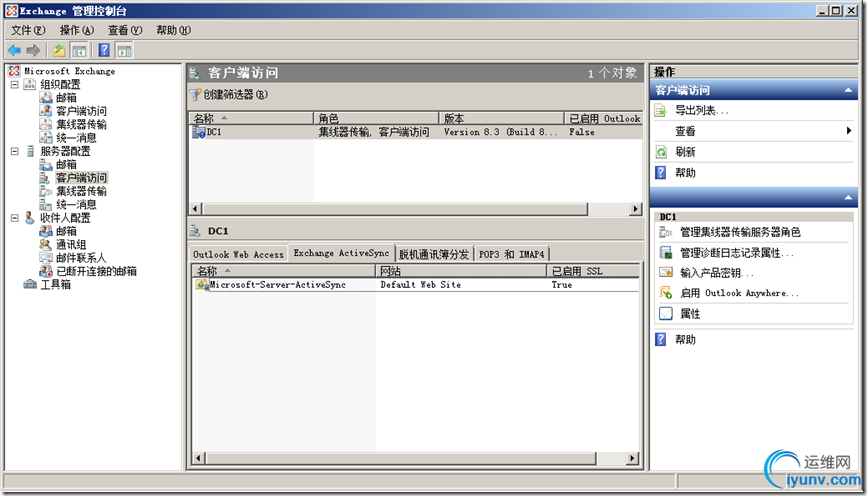Select 统一消息 under 组织配置

[76, 138]
